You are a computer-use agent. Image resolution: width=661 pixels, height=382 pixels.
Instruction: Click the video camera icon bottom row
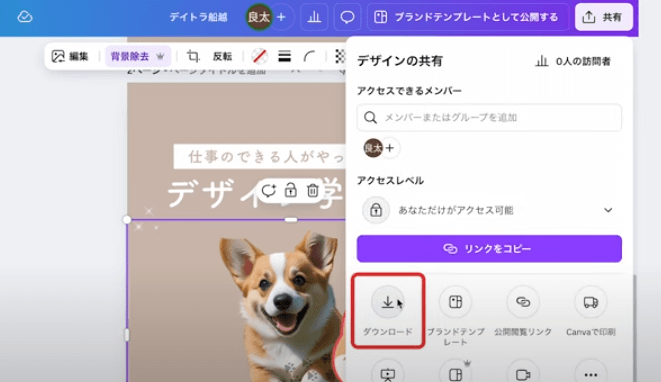coord(523,374)
